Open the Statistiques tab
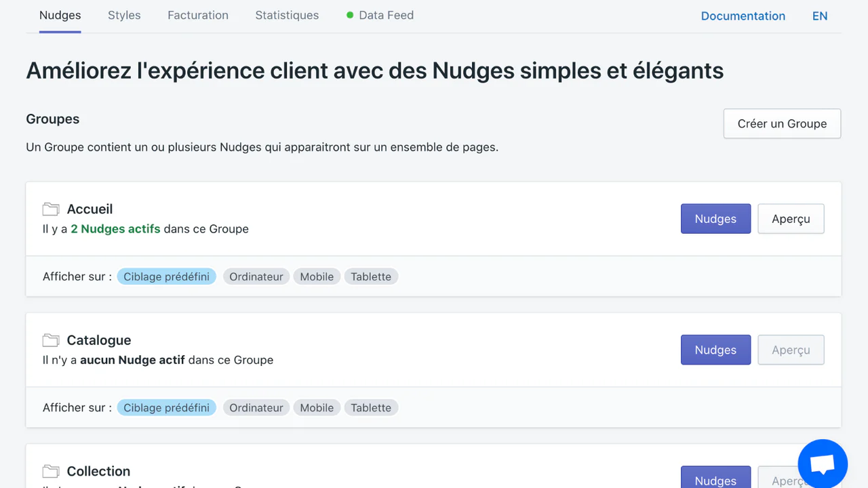The image size is (868, 488). click(x=287, y=15)
